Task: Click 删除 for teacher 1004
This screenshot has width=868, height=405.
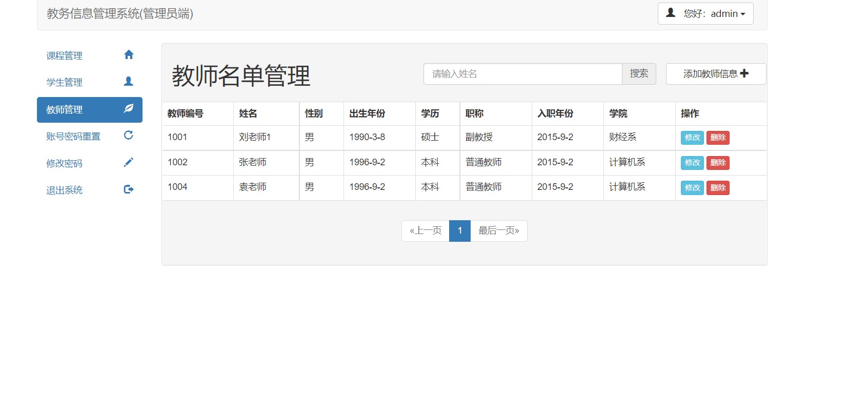Action: [718, 188]
